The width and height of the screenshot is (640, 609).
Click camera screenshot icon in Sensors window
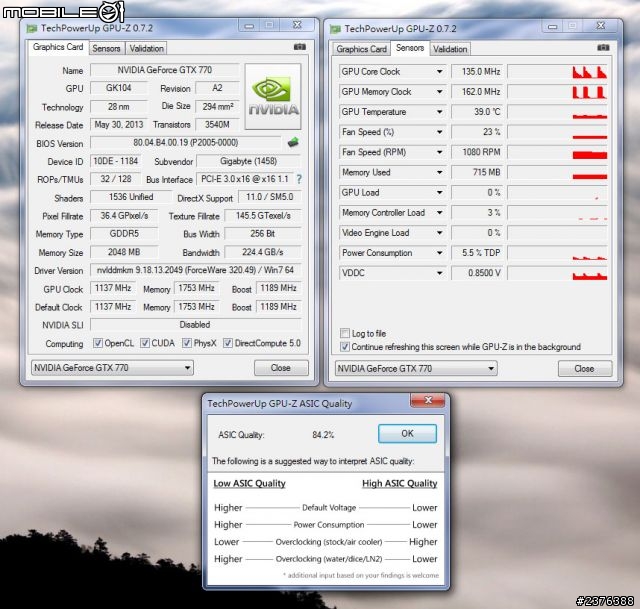[x=603, y=48]
